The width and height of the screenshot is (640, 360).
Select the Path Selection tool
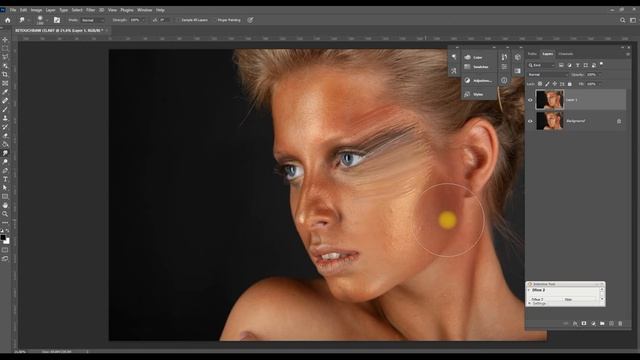[x=5, y=188]
